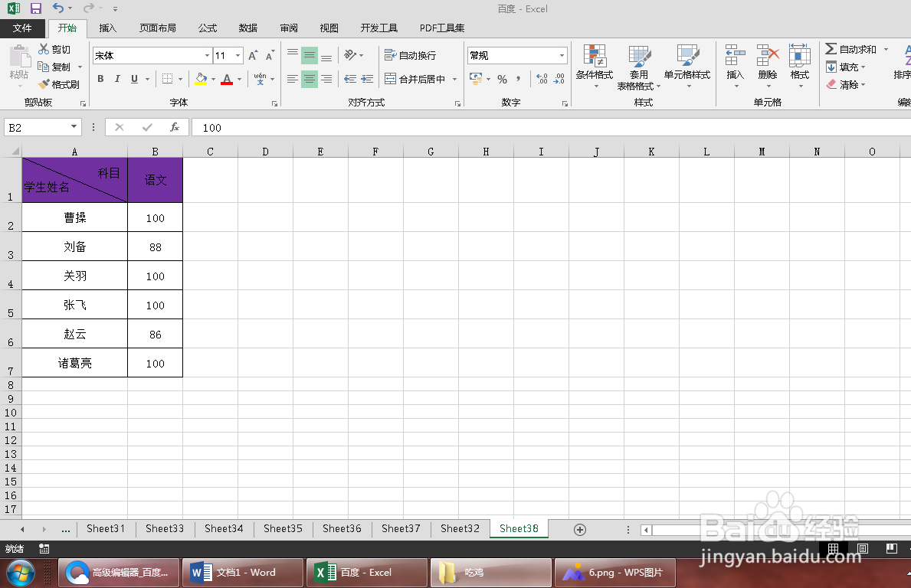Viewport: 911px width, 588px height.
Task: Switch to Data (数据) tab
Action: tap(247, 28)
